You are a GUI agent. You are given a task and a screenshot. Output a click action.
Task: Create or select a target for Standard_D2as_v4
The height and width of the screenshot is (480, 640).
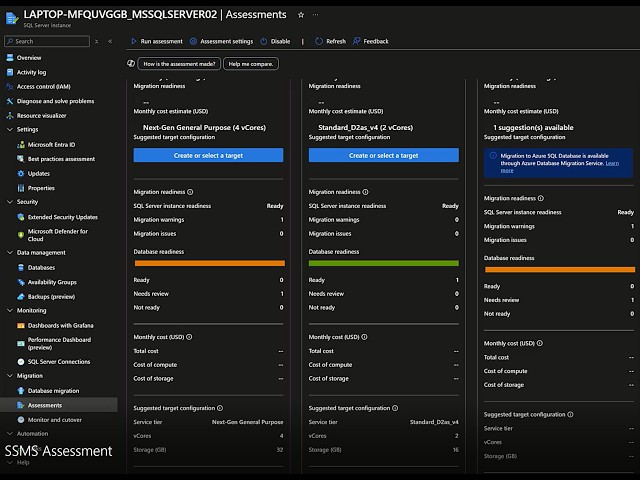point(384,155)
